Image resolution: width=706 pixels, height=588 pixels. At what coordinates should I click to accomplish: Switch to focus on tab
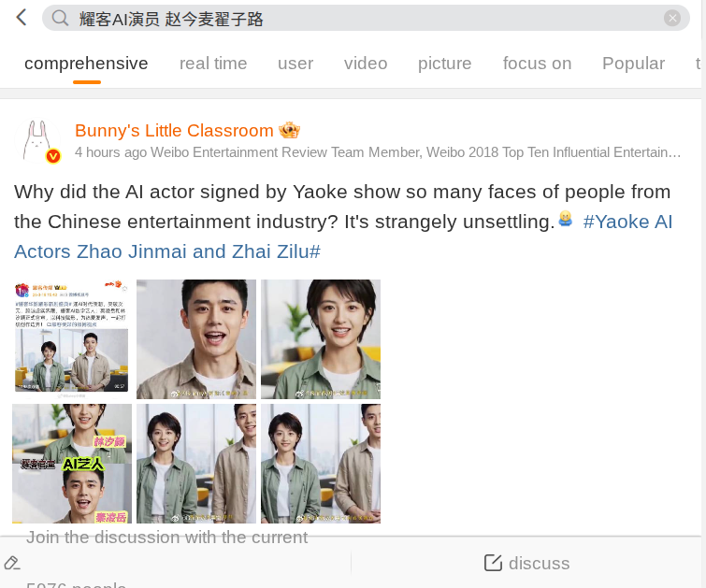(537, 64)
